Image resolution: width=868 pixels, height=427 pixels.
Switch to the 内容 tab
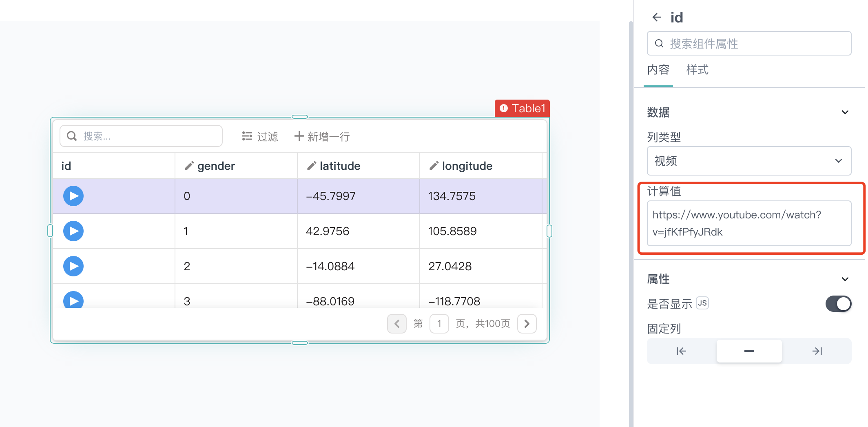coord(658,70)
